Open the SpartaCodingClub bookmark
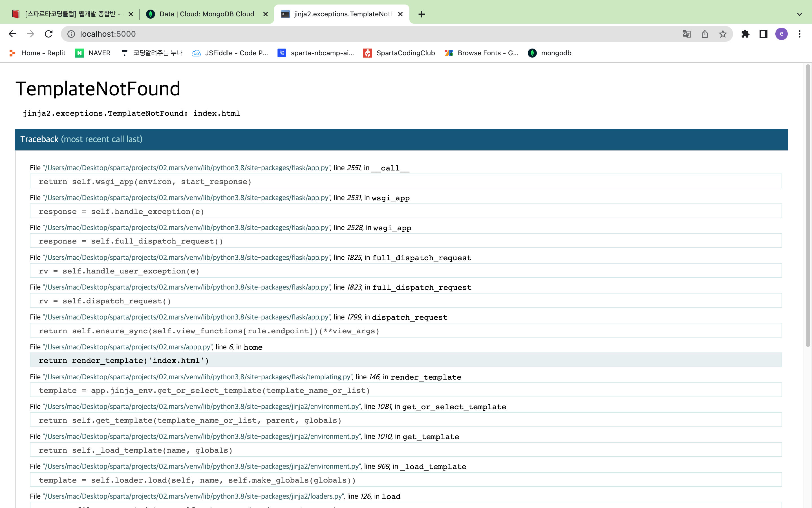 tap(399, 53)
